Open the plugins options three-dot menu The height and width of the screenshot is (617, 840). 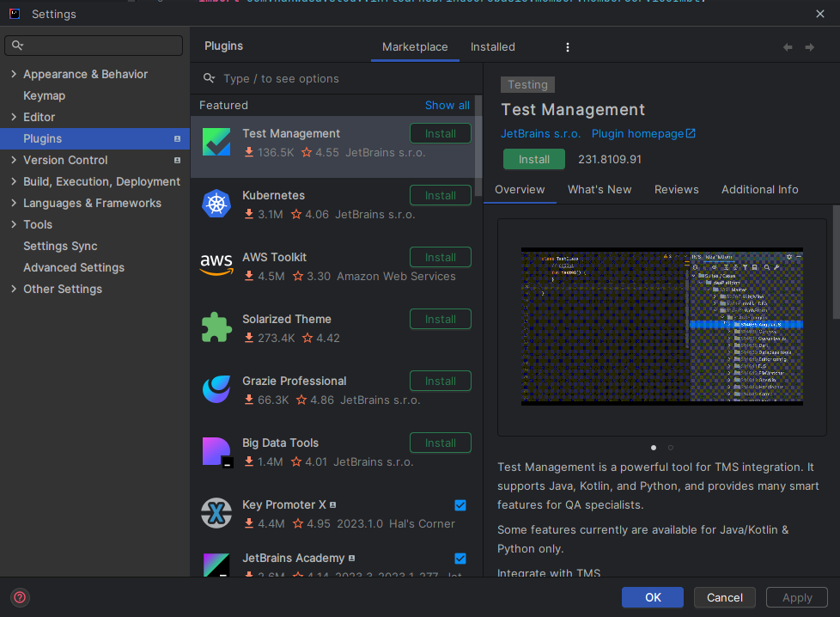coord(568,47)
